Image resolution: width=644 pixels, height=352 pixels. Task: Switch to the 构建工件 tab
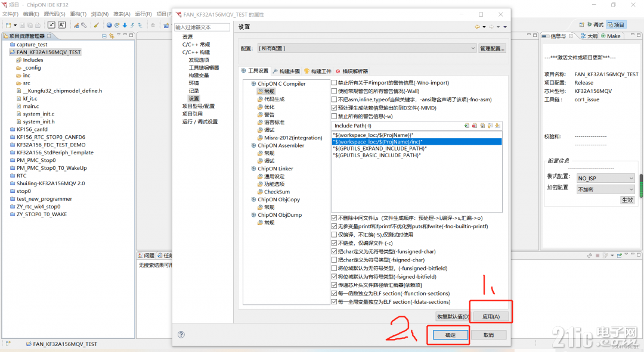pos(318,71)
